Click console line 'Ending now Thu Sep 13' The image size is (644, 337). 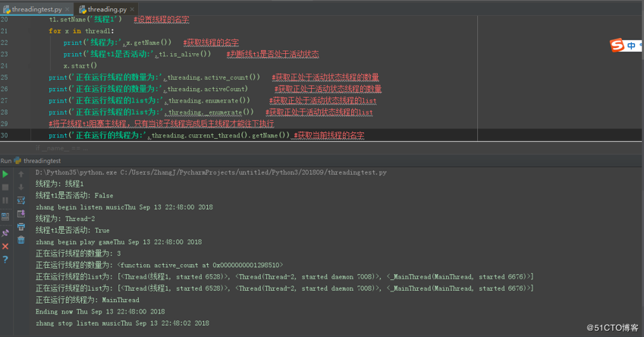[100, 311]
